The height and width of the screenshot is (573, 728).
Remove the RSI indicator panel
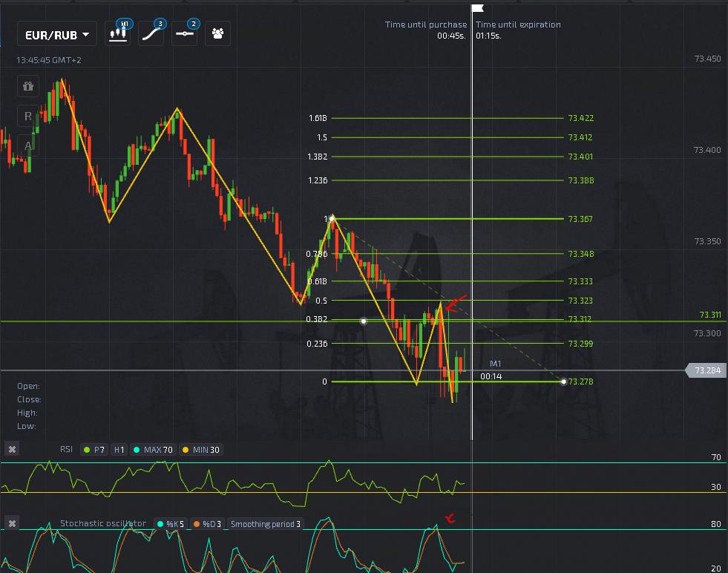coord(12,450)
